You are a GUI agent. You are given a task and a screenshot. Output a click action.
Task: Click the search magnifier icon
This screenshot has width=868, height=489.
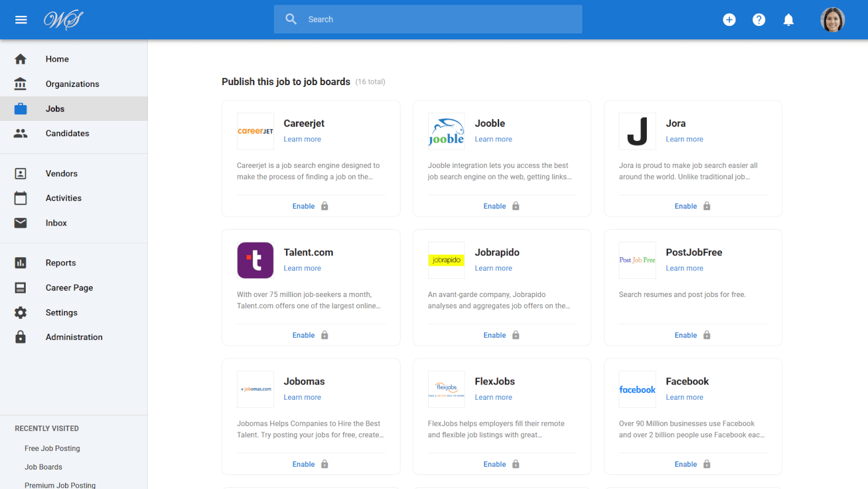(291, 19)
